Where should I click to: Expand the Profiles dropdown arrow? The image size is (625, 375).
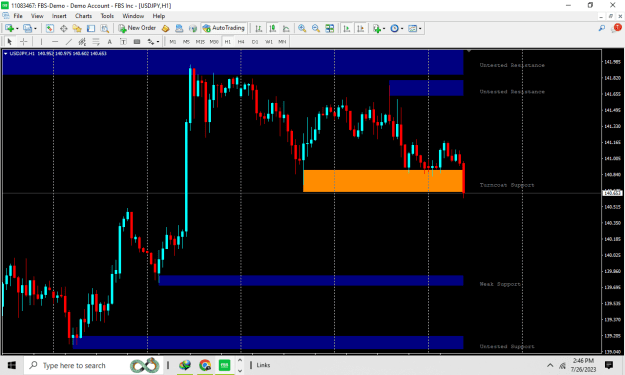(x=35, y=29)
